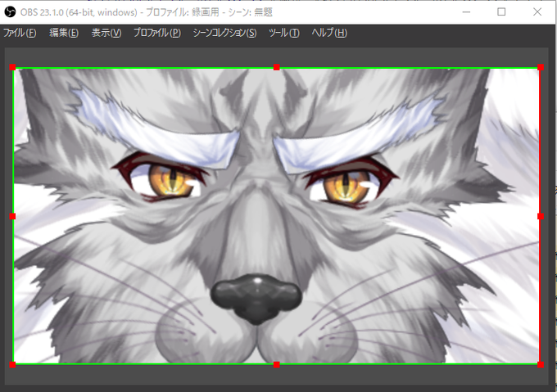Minimize the OBS window
This screenshot has height=392, width=557.
pyautogui.click(x=466, y=12)
